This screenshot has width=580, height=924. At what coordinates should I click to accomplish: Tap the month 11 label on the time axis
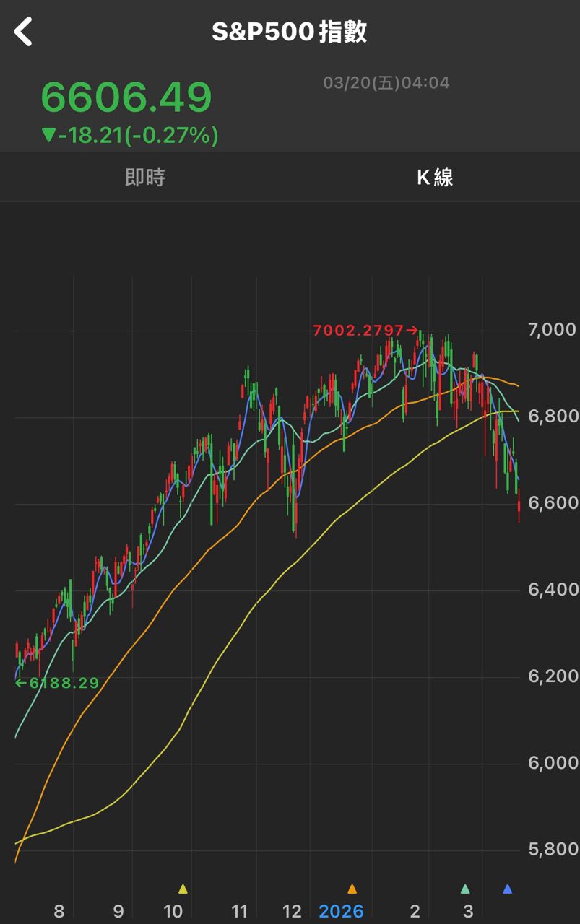(x=239, y=911)
